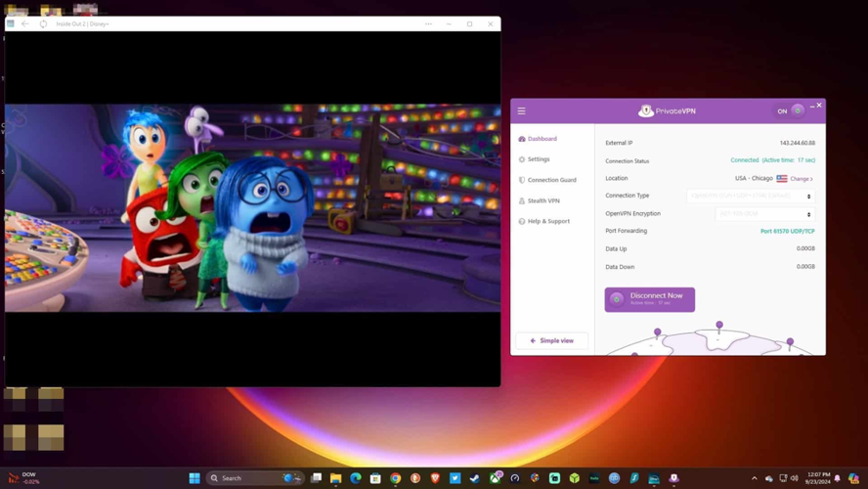Open the PrivateVPN hamburger menu
The height and width of the screenshot is (489, 868).
click(x=522, y=111)
